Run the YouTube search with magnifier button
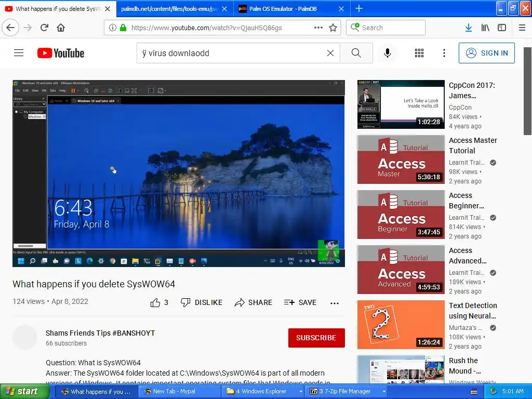 click(x=356, y=53)
